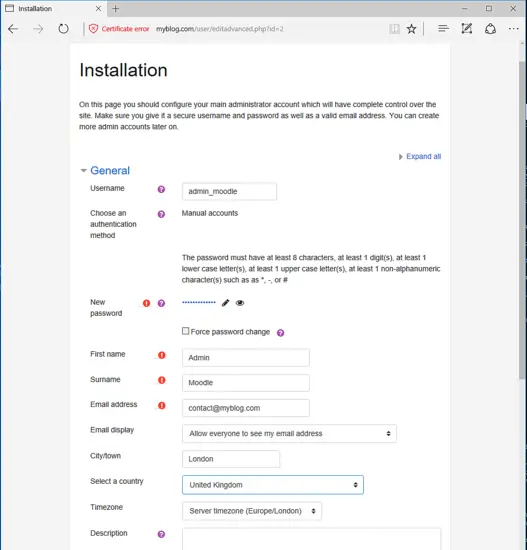Add page to favorites with star icon
527x550 pixels.
click(411, 29)
